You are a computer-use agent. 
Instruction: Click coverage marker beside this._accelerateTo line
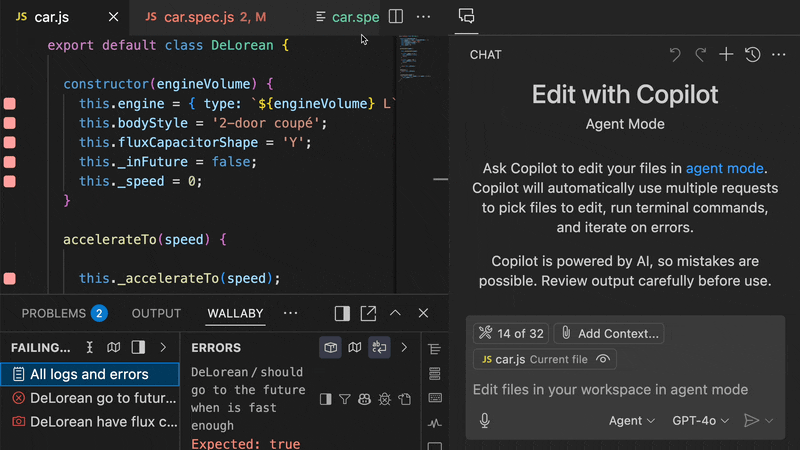10,279
